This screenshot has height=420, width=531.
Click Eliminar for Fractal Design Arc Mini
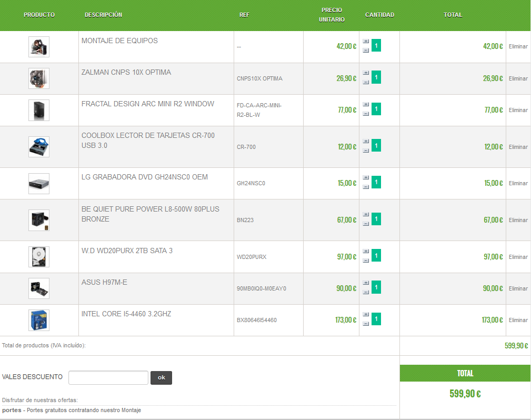518,110
